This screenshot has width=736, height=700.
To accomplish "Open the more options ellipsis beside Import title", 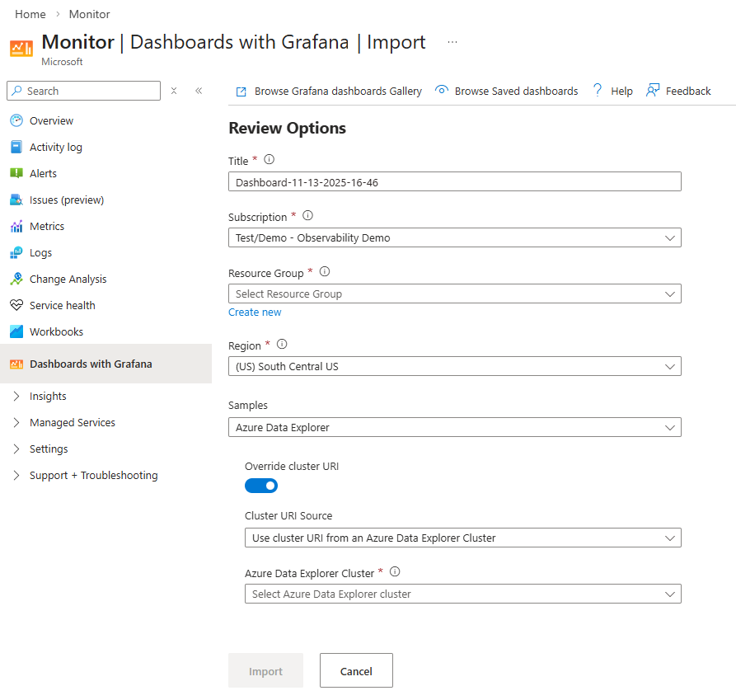I will [x=452, y=42].
